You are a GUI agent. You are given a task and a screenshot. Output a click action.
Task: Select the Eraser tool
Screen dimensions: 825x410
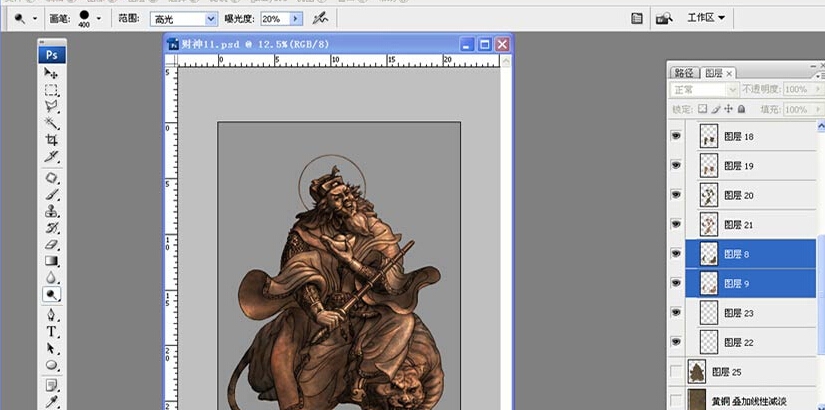(51, 244)
